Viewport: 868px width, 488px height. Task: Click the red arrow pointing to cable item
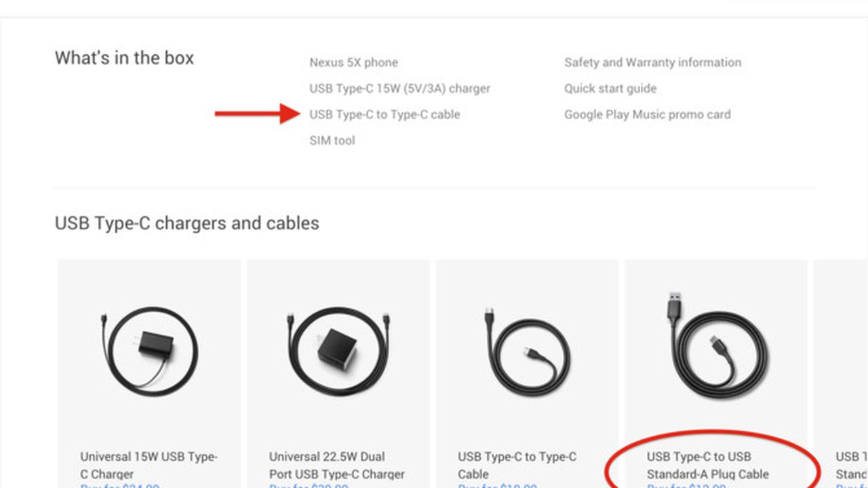(x=257, y=114)
